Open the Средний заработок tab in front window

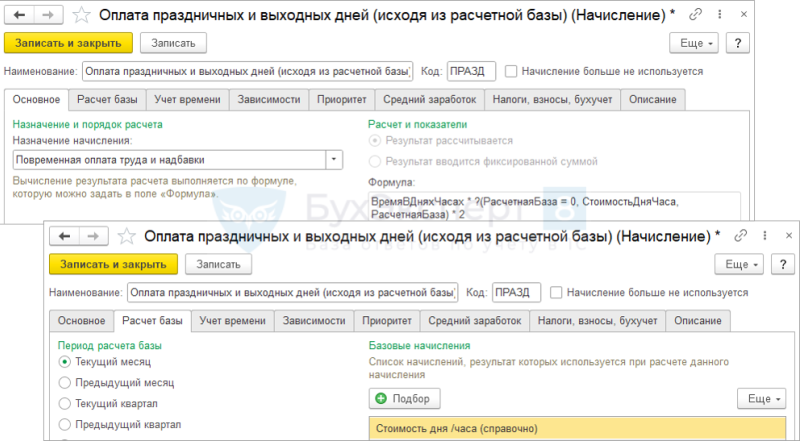[x=474, y=321]
